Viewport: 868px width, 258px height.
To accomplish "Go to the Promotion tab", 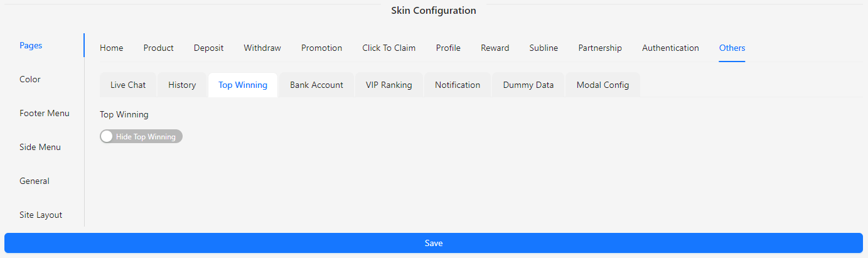I will coord(321,48).
